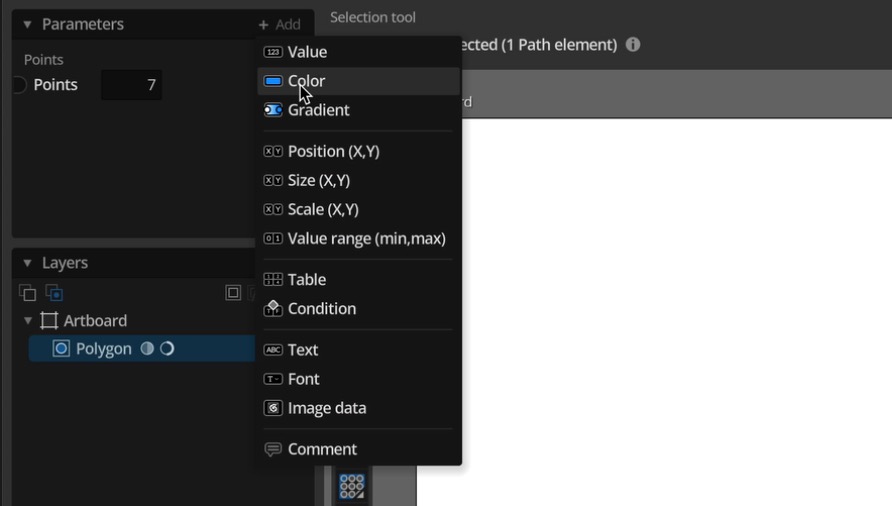Choose Gradient parameter type
Viewport: 892px width, 506px height.
318,110
